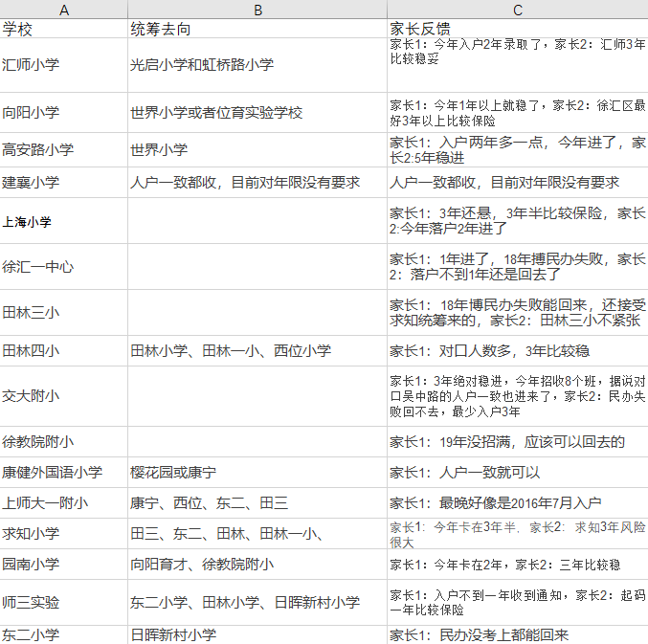Select the feedback cell mentioning 徐汇区最好3年以上
The image size is (648, 644).
[518, 113]
